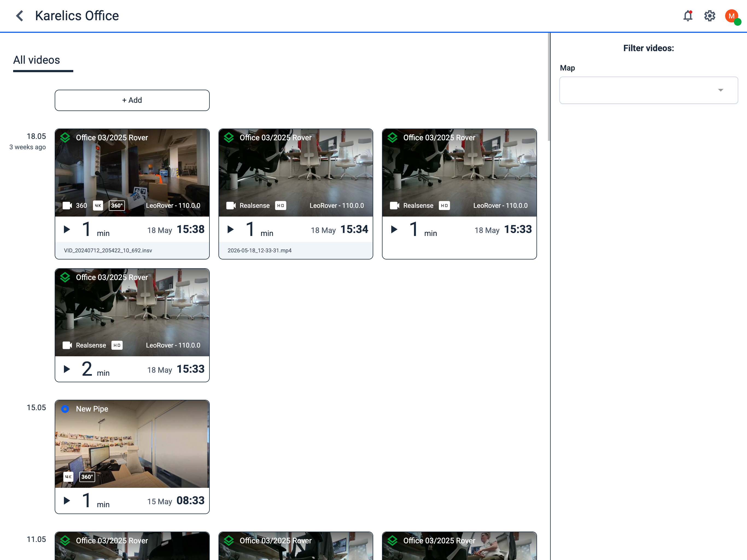
Task: Click the 360° badge on 15:38 video
Action: point(117,206)
